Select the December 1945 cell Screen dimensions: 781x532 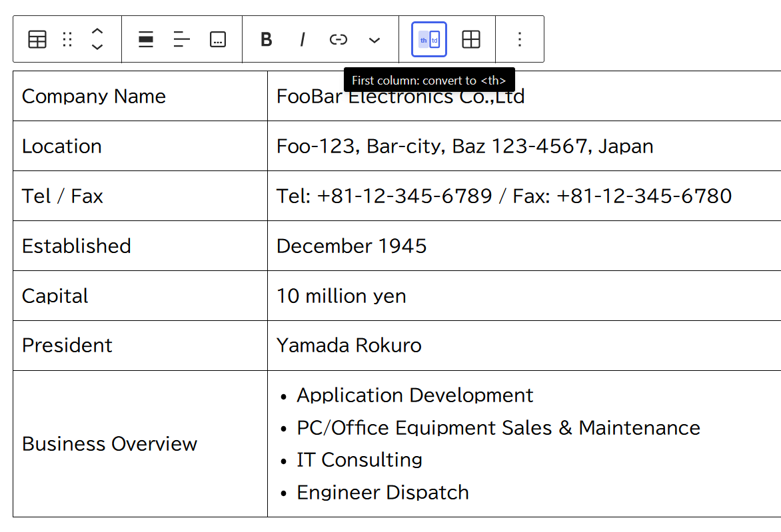click(x=524, y=246)
